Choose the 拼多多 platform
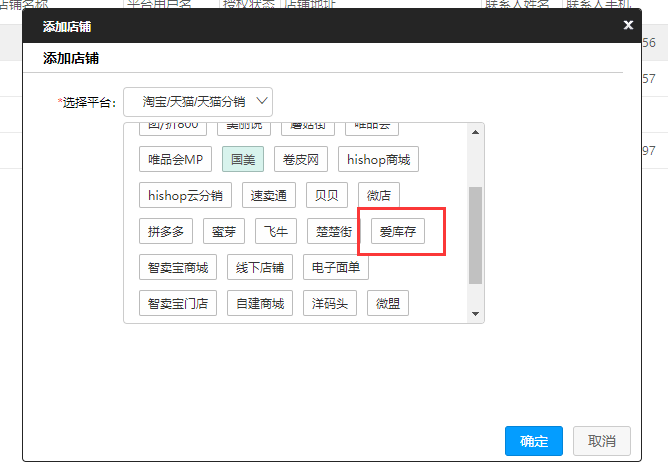This screenshot has width=668, height=467. click(x=166, y=231)
